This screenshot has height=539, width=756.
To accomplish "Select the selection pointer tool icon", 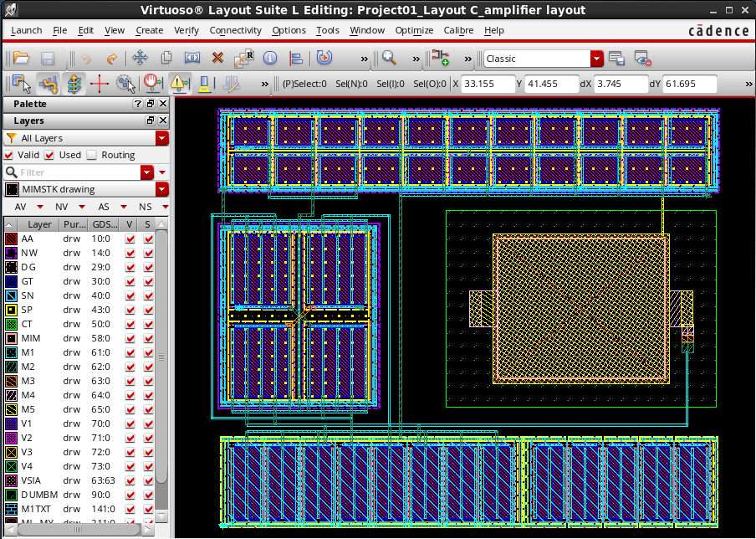I will [21, 84].
